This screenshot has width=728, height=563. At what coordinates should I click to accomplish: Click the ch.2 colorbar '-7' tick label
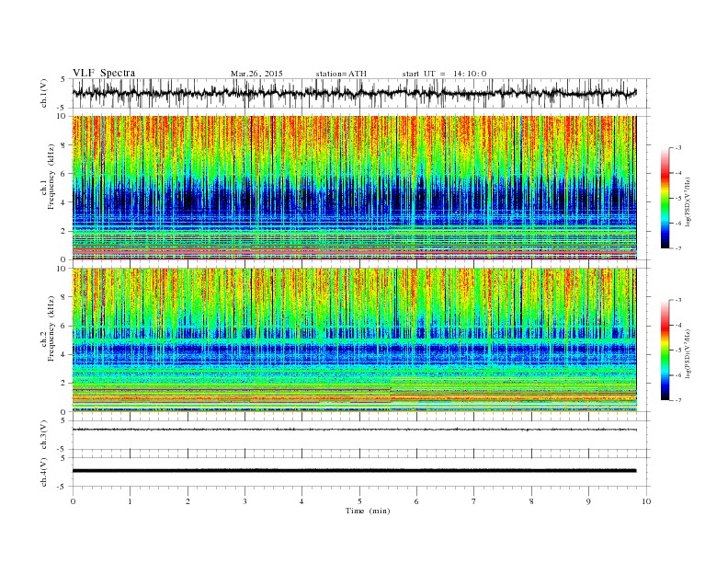tap(677, 400)
